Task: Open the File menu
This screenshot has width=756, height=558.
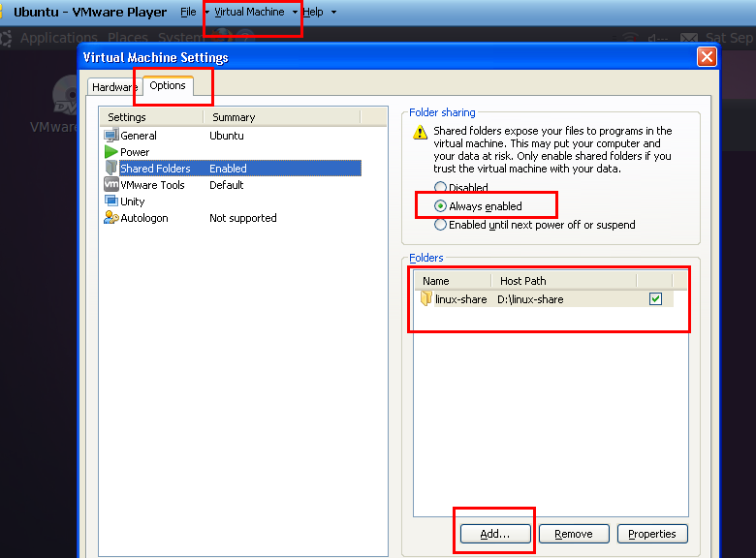Action: click(x=188, y=12)
